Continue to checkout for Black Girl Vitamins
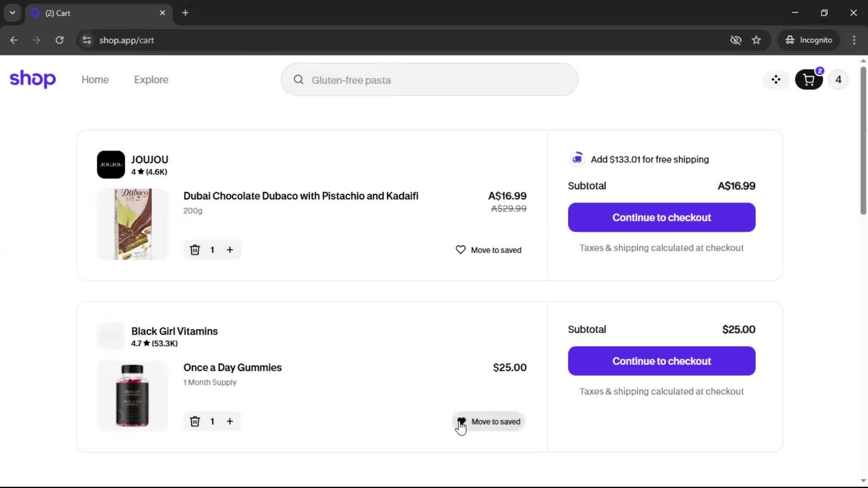 [661, 361]
